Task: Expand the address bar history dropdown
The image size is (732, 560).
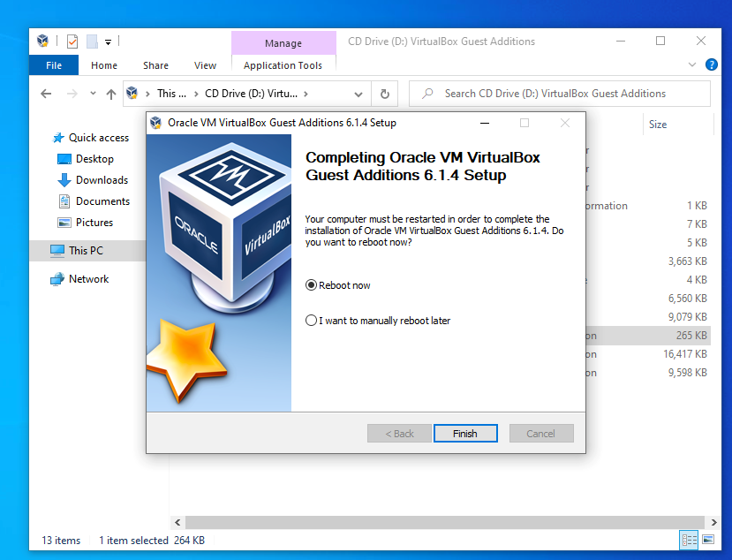Action: (358, 94)
